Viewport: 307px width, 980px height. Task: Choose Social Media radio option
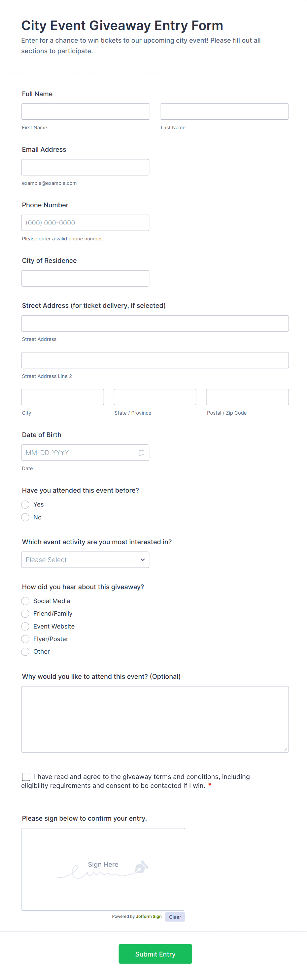pyautogui.click(x=25, y=601)
